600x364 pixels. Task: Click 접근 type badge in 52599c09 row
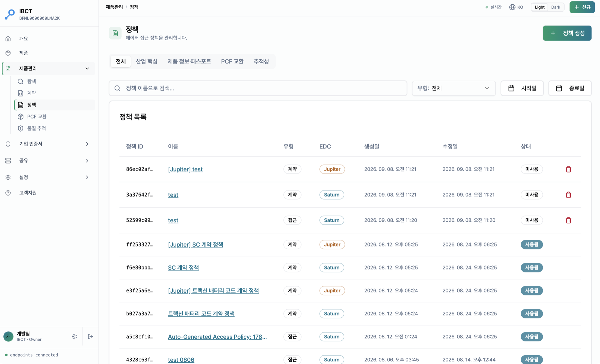(292, 220)
